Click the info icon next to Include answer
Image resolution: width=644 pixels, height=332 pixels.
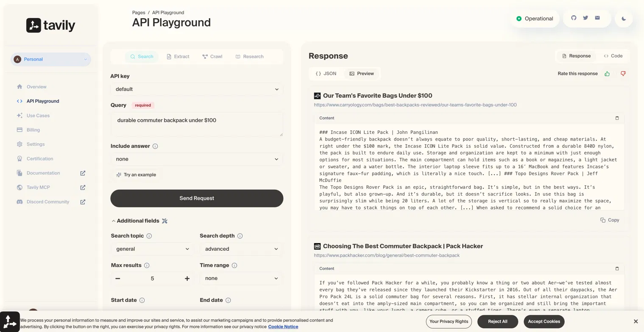(155, 146)
